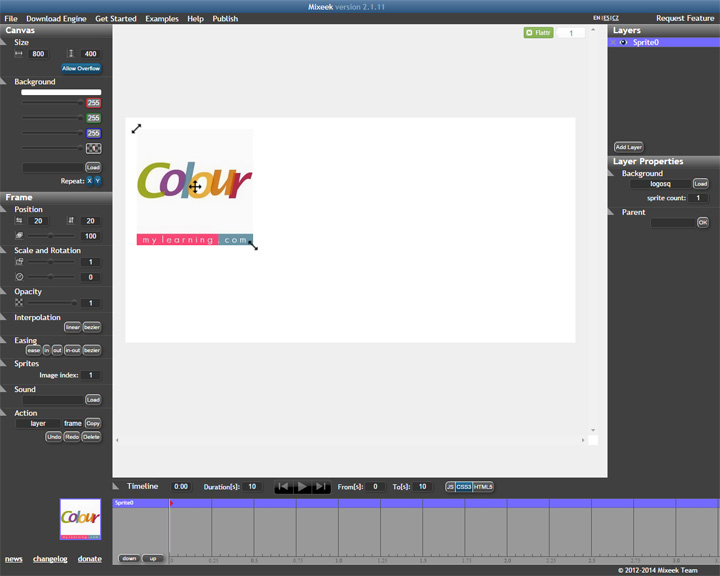Collapse the Scale and Rotation section triangle
This screenshot has height=576, width=720.
(3, 250)
